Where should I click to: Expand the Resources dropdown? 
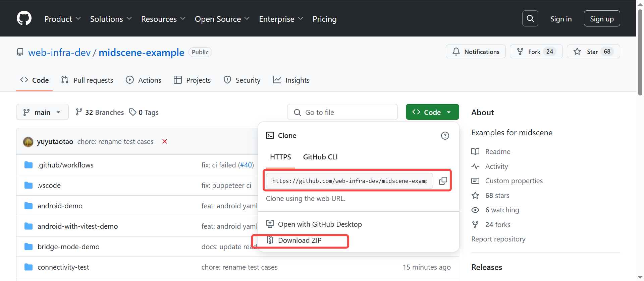[x=163, y=19]
